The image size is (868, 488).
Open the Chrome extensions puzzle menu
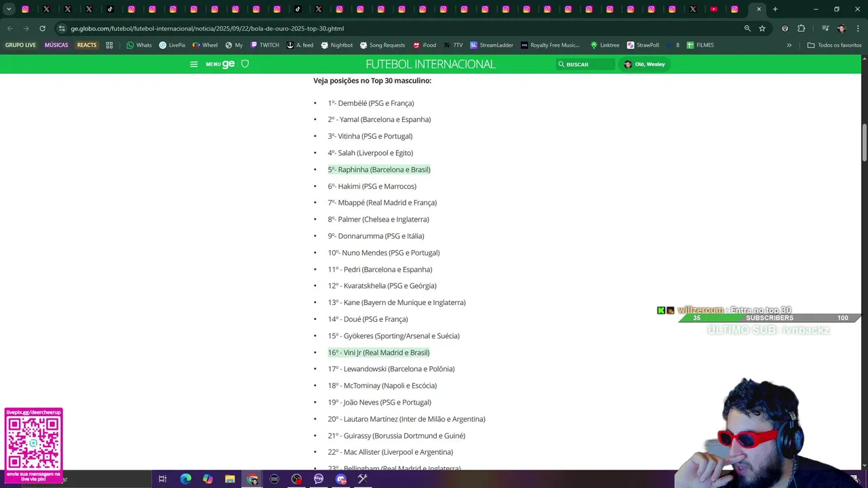pyautogui.click(x=802, y=28)
